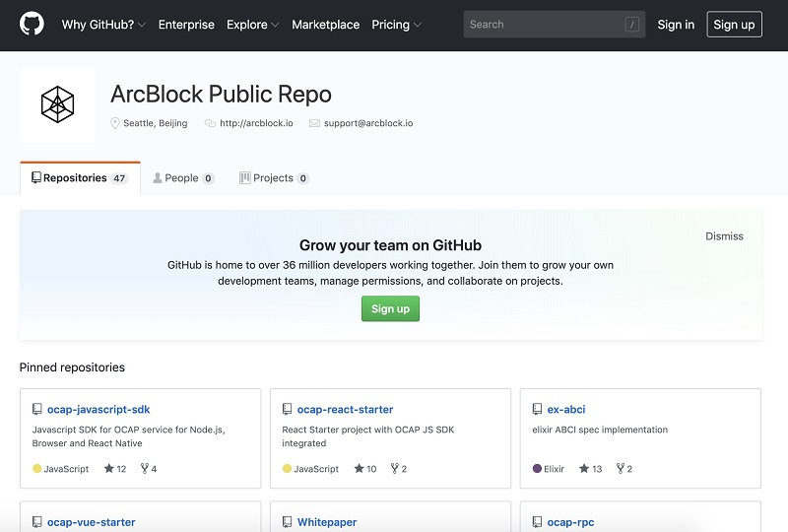Click the support@arcblock.io email link

coord(368,123)
